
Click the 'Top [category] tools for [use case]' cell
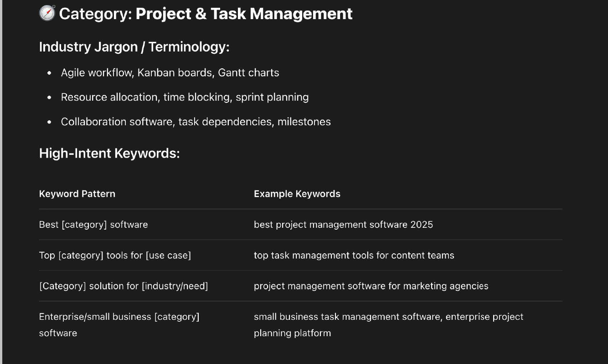tap(115, 255)
